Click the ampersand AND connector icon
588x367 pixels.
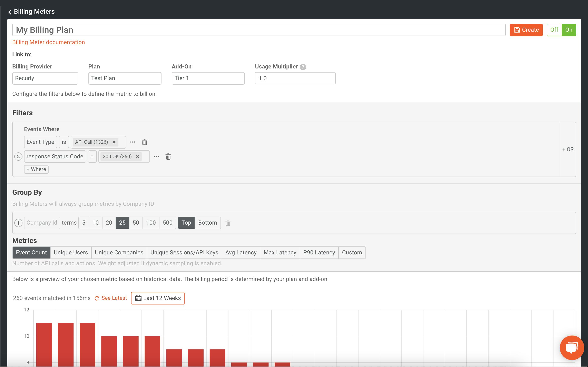[x=18, y=157]
